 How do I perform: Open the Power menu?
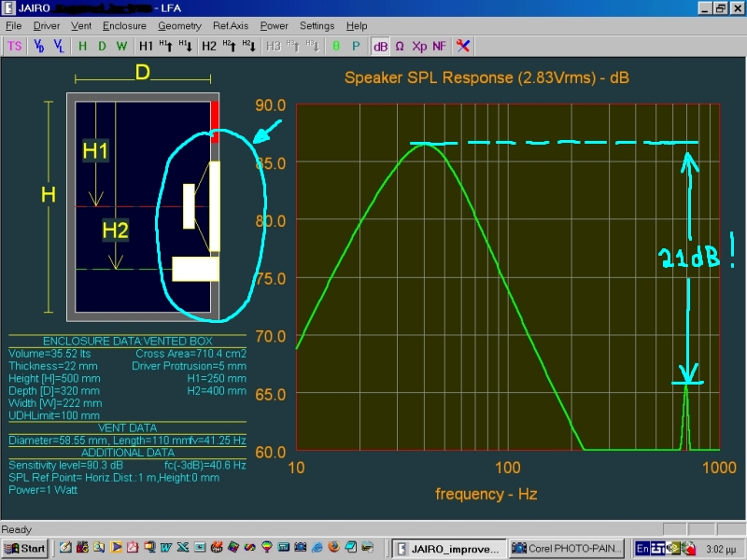coord(274,26)
